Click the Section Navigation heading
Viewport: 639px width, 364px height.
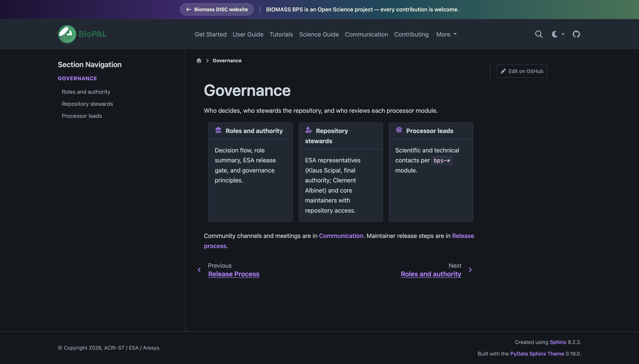click(90, 64)
